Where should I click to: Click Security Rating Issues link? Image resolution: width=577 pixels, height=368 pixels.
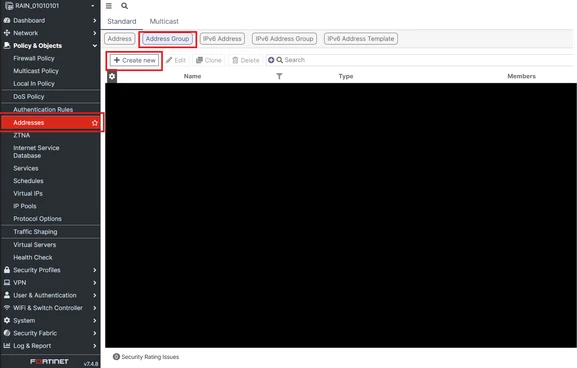150,357
